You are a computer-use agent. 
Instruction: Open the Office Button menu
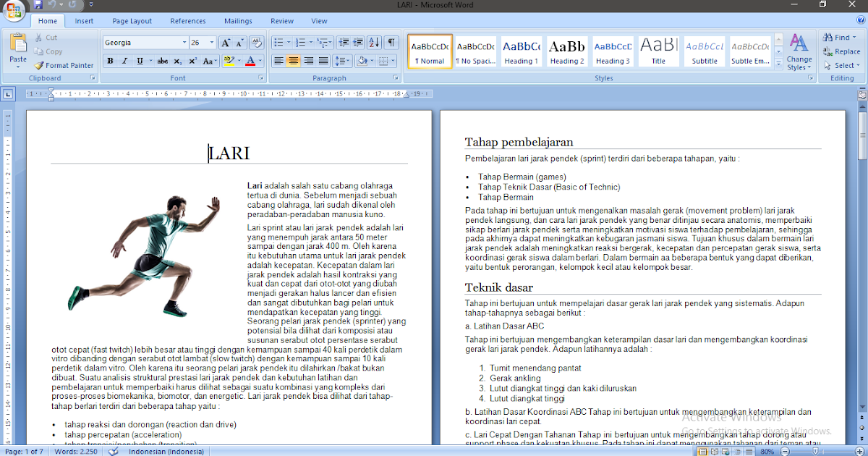coord(15,10)
